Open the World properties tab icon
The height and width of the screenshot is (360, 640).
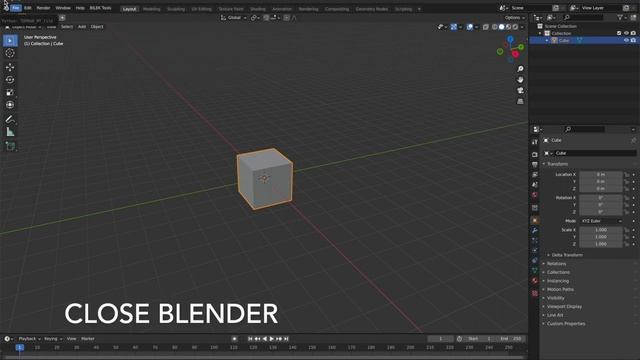point(535,195)
